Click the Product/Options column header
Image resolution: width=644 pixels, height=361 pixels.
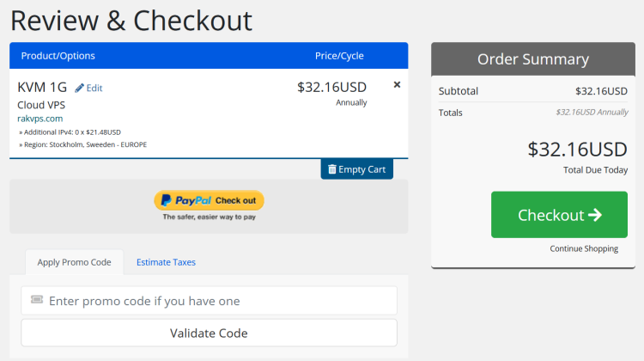58,56
